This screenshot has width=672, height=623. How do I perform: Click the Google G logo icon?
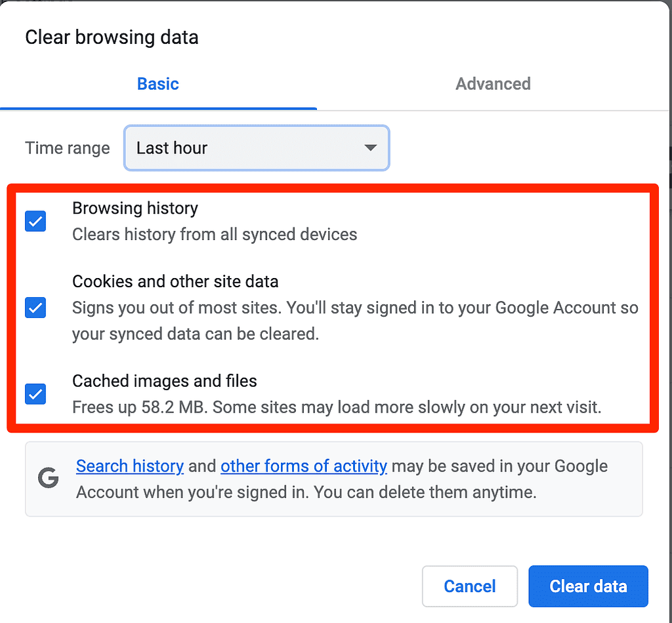tap(49, 478)
